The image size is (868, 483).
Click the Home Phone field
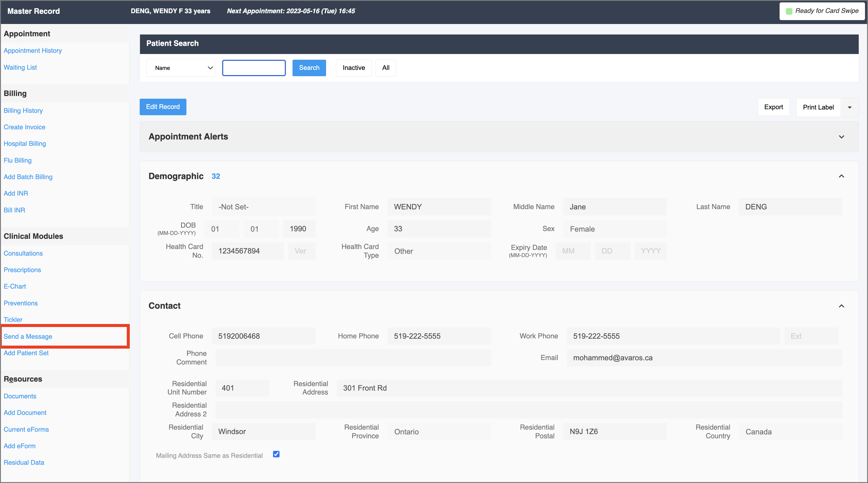[439, 336]
